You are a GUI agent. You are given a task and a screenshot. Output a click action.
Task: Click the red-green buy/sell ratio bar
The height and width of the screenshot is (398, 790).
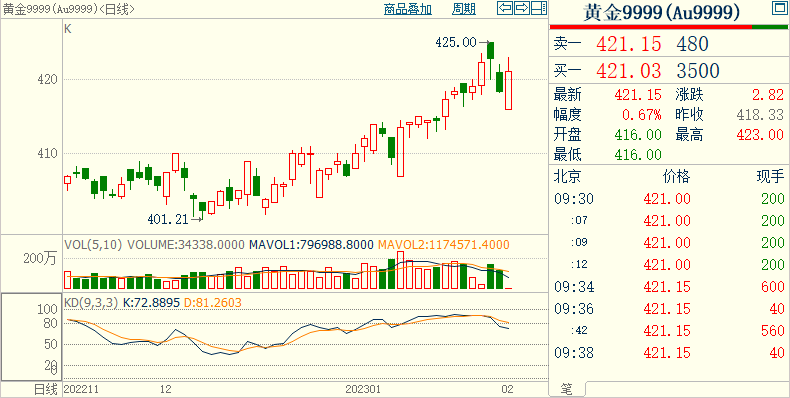(669, 27)
